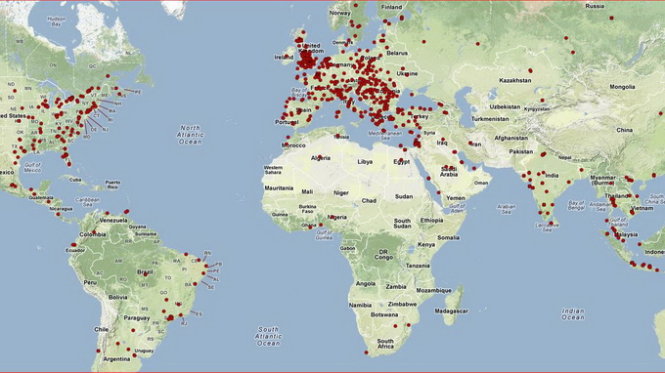Image resolution: width=665 pixels, height=373 pixels.
Task: Click the Bay of Bengal label
Action: [576, 206]
